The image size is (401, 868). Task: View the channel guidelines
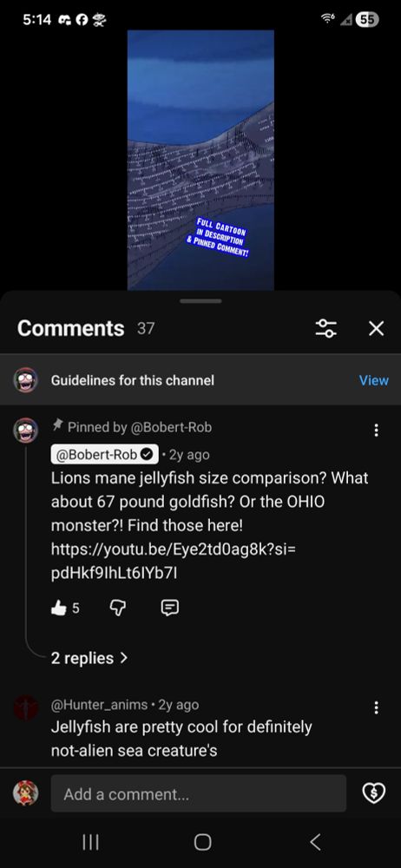pos(374,380)
